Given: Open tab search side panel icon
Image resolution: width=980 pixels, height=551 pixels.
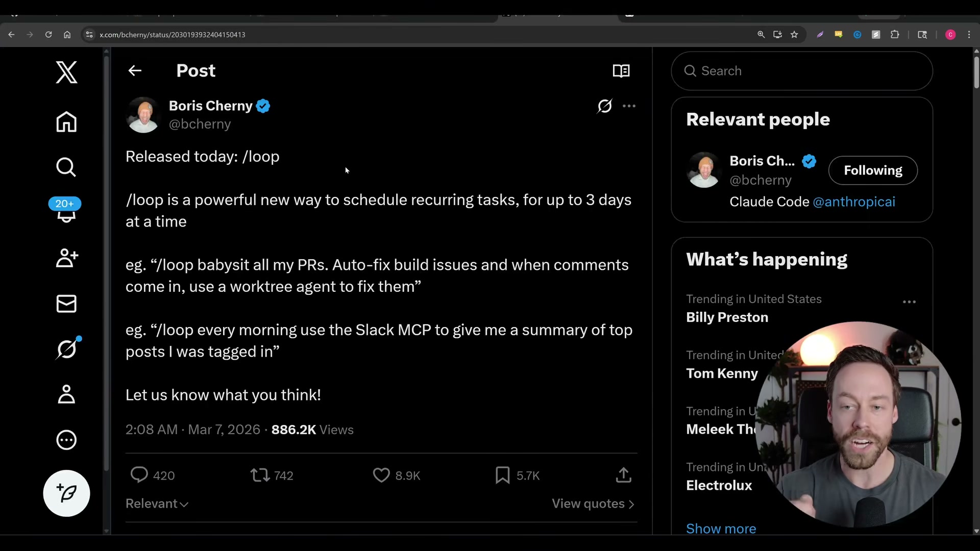Looking at the screenshot, I should coord(922,35).
